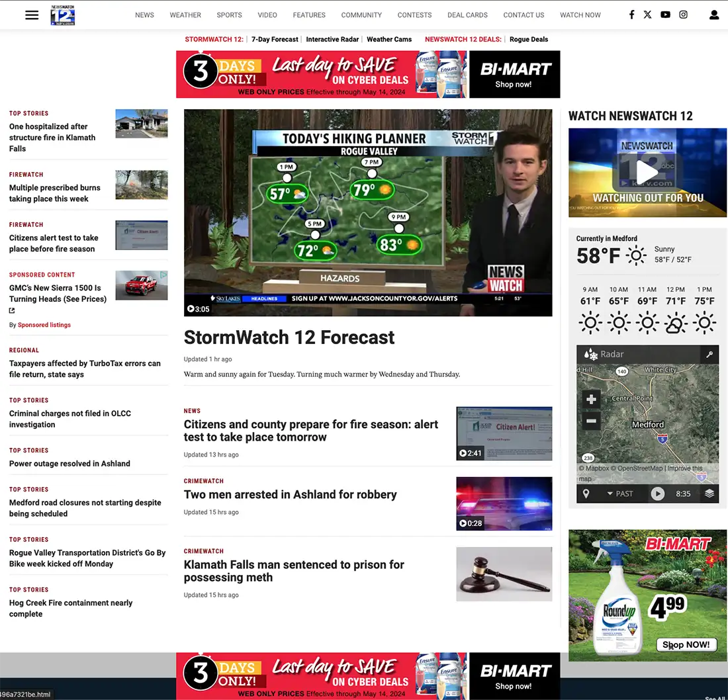Image resolution: width=728 pixels, height=700 pixels.
Task: Open the SPORTS menu
Action: (230, 15)
